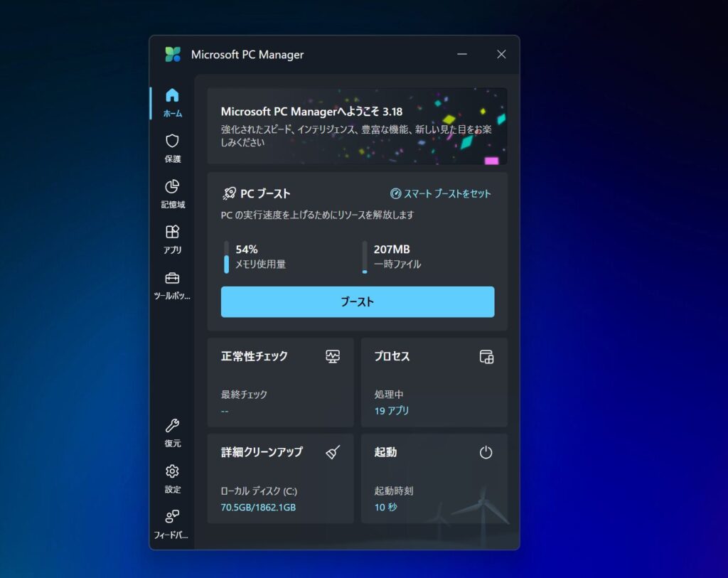
Task: Open the Feedback (フィードバック) icon
Action: click(172, 517)
